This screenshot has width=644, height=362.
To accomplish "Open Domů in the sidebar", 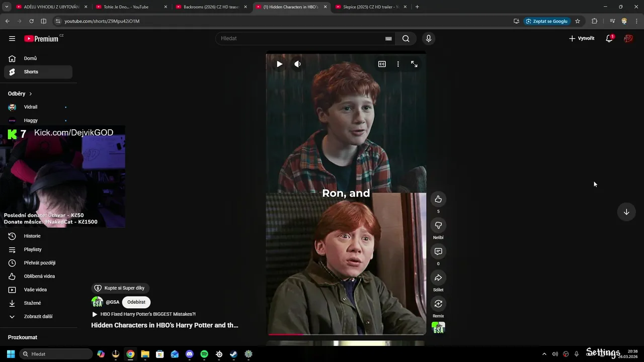I will tap(38, 58).
